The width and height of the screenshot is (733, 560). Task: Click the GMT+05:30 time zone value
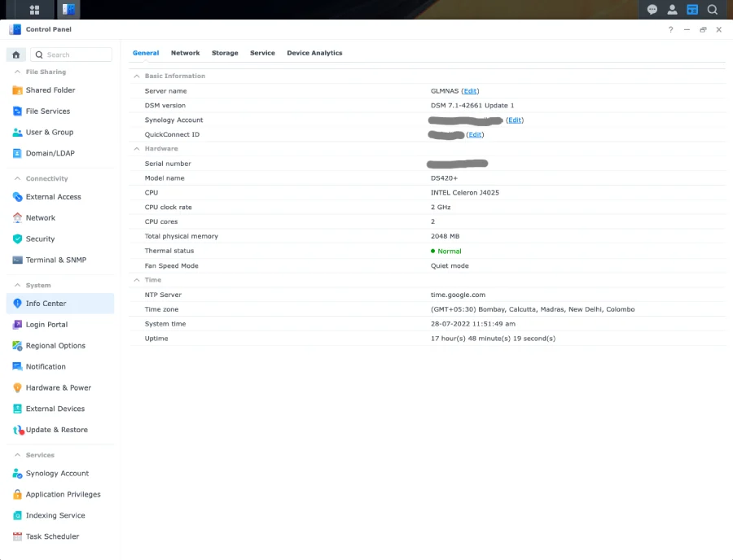click(533, 309)
